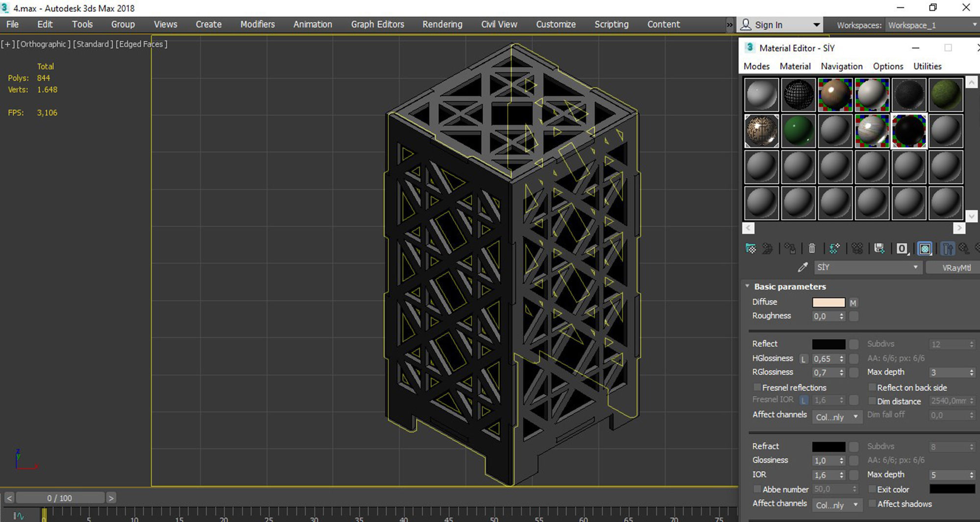Click the Refract color swatch
Image resolution: width=980 pixels, height=522 pixels.
(x=829, y=447)
